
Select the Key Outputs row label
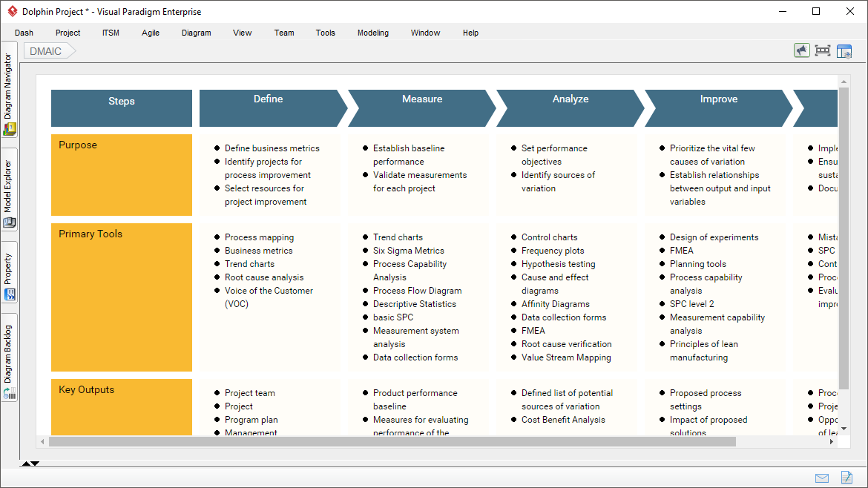click(x=121, y=406)
